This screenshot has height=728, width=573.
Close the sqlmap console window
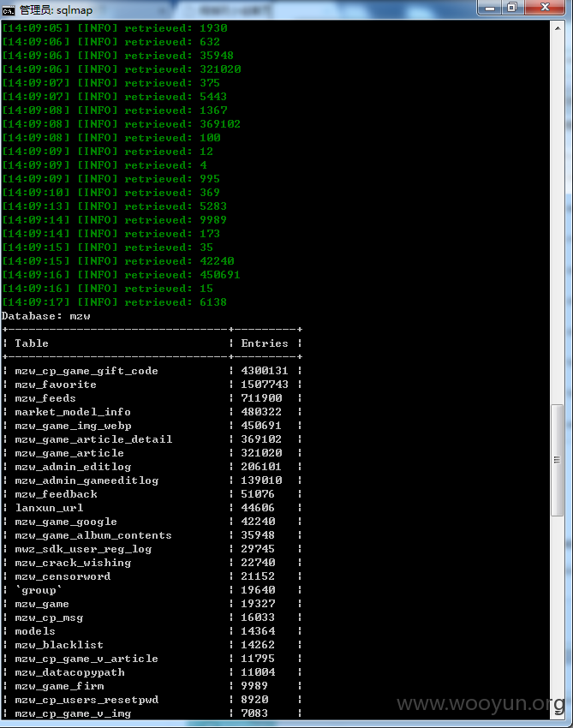[x=545, y=8]
